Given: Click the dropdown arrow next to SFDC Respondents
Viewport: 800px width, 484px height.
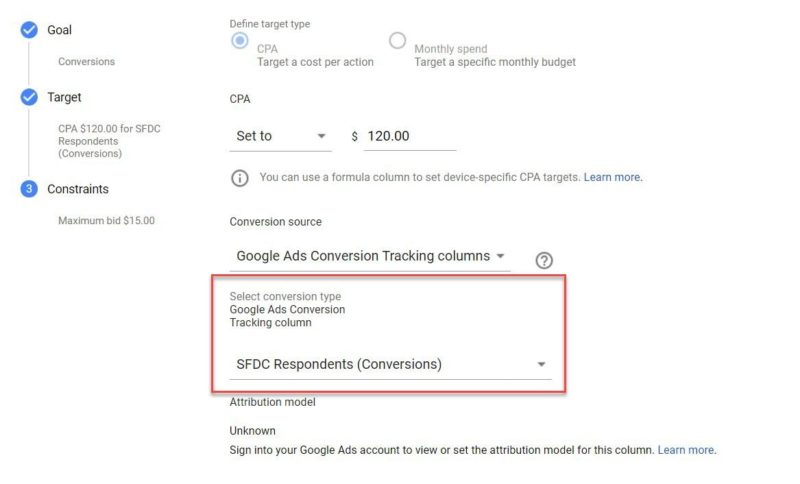Looking at the screenshot, I should tap(541, 365).
